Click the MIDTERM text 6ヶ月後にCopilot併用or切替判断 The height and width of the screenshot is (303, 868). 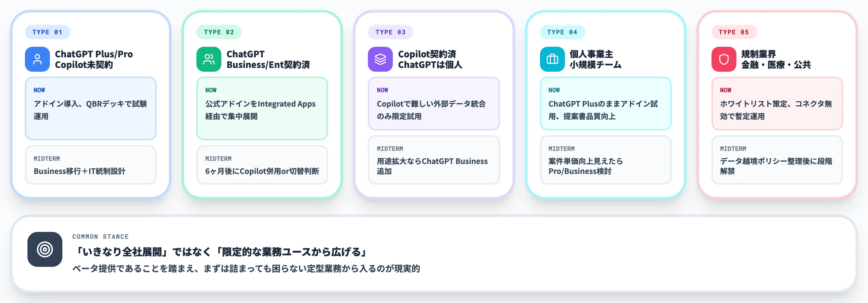point(262,171)
